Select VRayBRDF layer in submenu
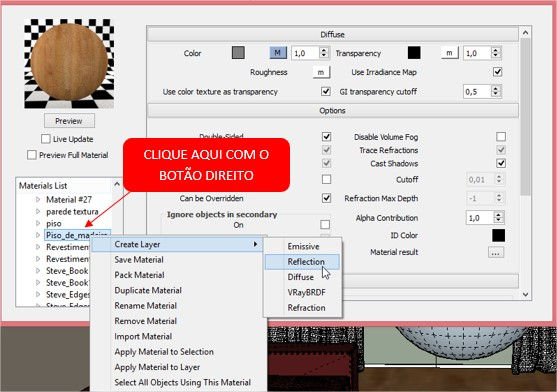The width and height of the screenshot is (557, 392). coord(303,292)
